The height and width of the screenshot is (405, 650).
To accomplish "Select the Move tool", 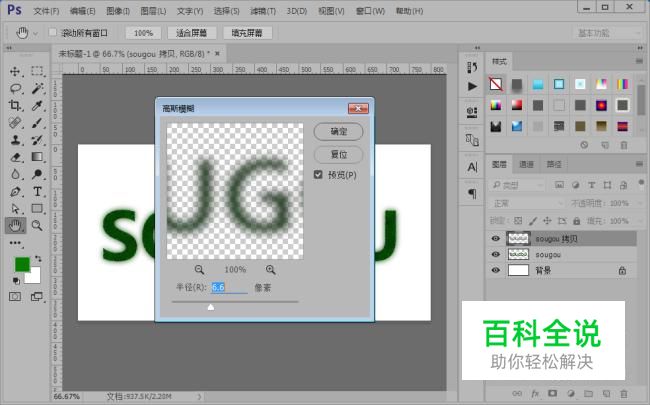I will click(15, 71).
